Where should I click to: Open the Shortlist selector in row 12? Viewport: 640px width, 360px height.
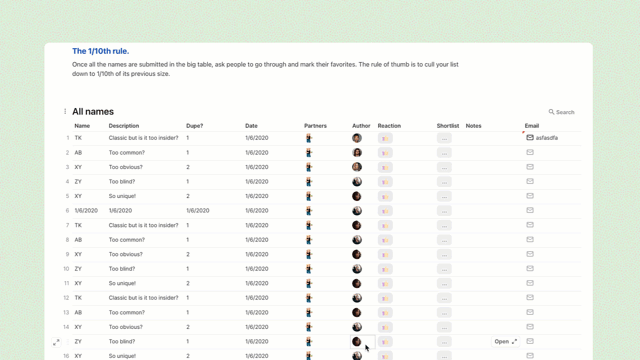pyautogui.click(x=444, y=298)
